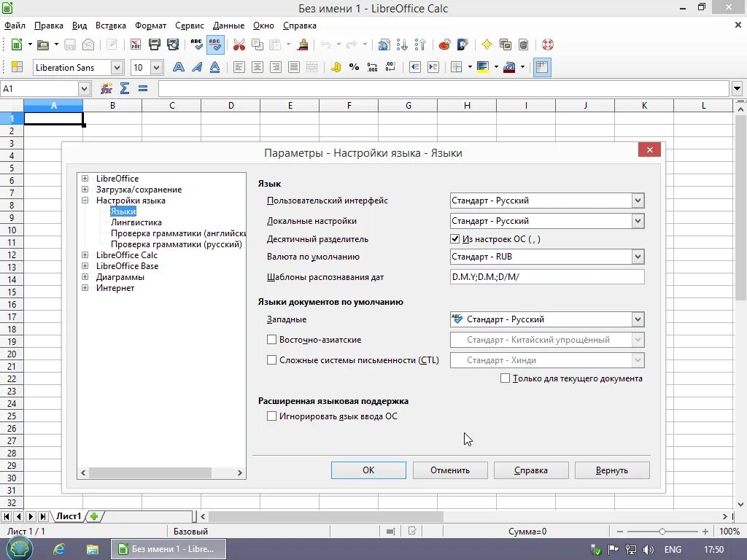
Task: Uncheck the decimal separator 'Из настроек ОС' checkbox
Action: pyautogui.click(x=455, y=239)
